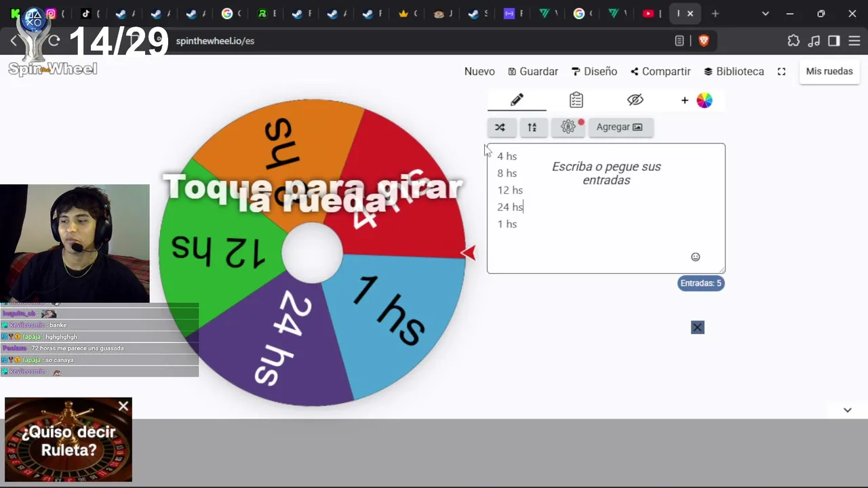Close the Ruleta advertisement
This screenshot has height=488, width=868.
tap(123, 407)
